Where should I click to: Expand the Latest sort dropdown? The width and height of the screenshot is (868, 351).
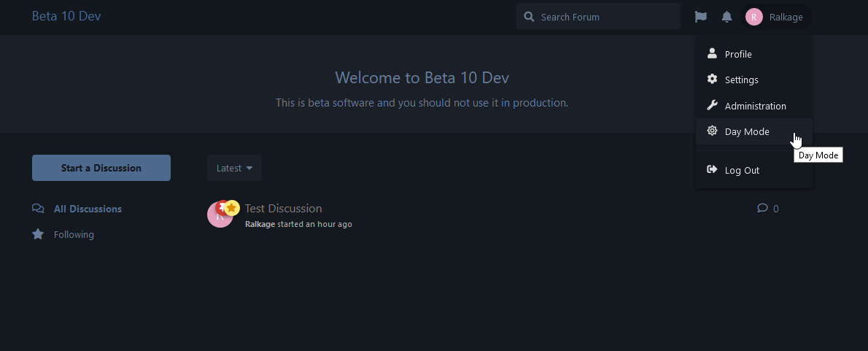[234, 168]
